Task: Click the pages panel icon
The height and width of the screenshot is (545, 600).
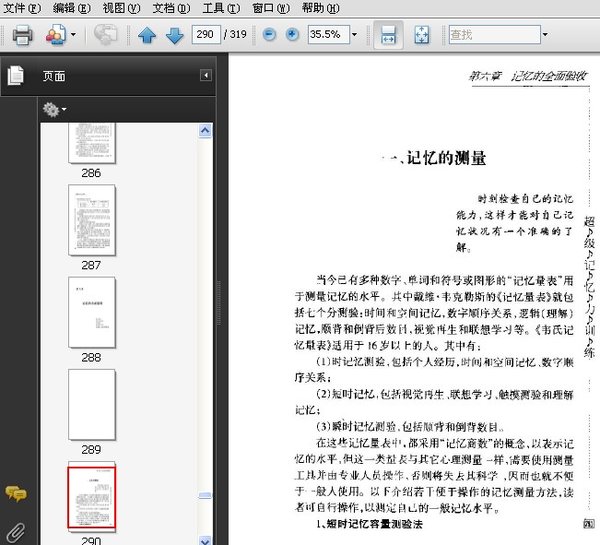Action: coord(16,75)
